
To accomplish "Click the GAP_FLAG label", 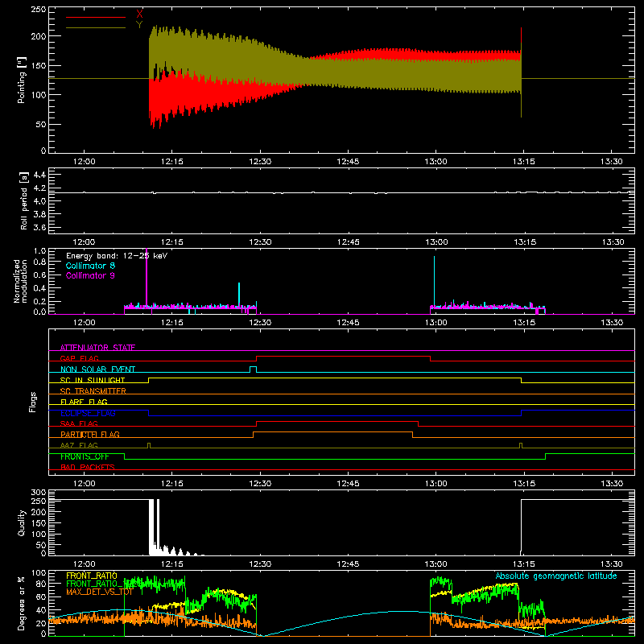I will [79, 358].
